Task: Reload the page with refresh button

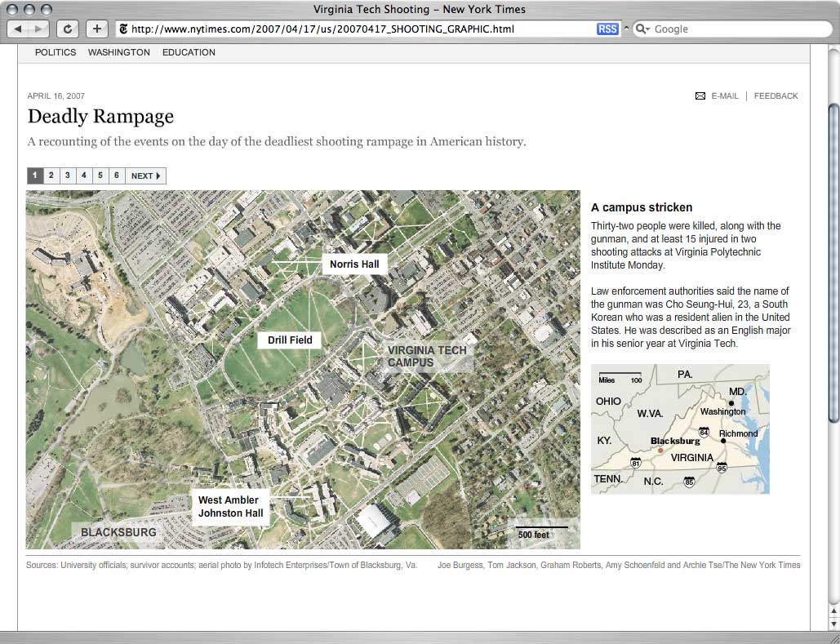Action: point(68,29)
